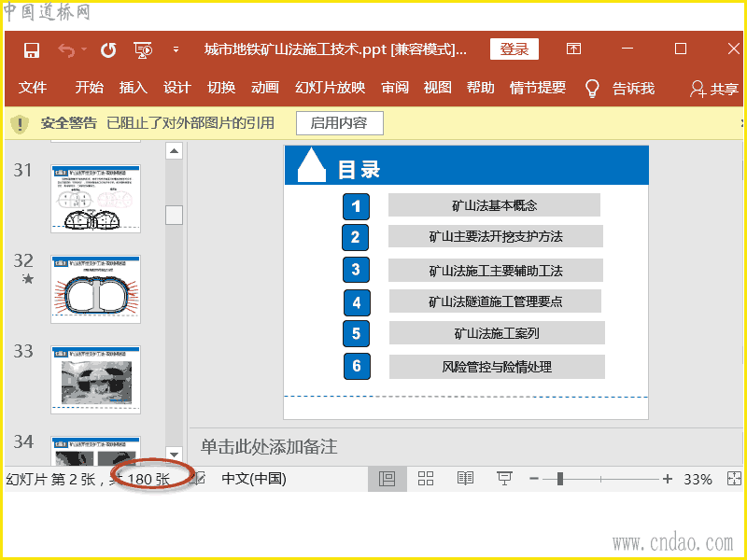The image size is (747, 560).
Task: Click Fit slide to window icon
Action: pos(735,479)
